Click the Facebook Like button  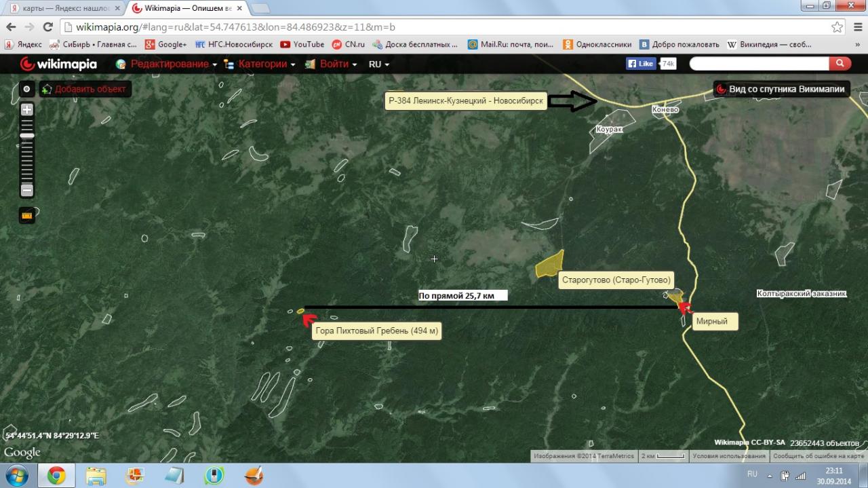(641, 64)
